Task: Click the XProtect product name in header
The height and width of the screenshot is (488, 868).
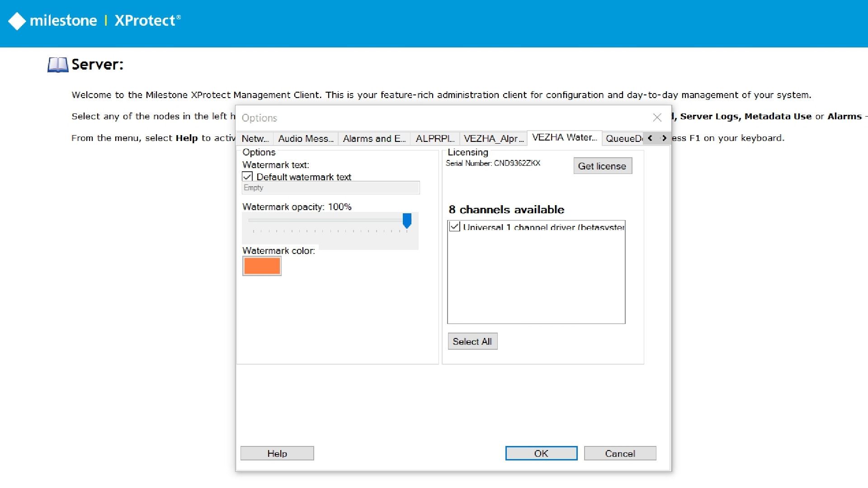Action: 147,21
